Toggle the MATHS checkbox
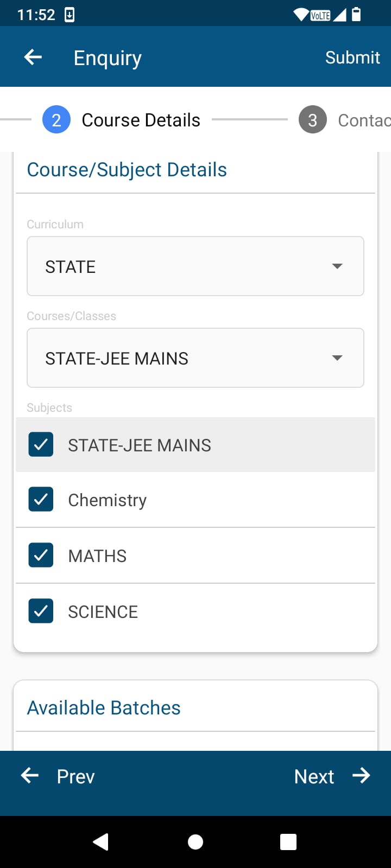 point(41,556)
